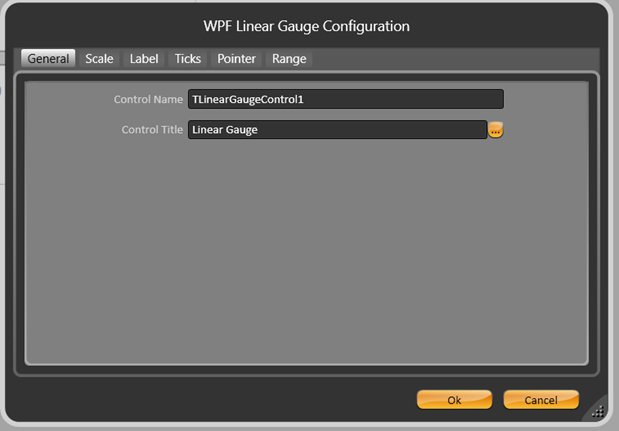Click the Linear Gauge text in field

click(225, 130)
